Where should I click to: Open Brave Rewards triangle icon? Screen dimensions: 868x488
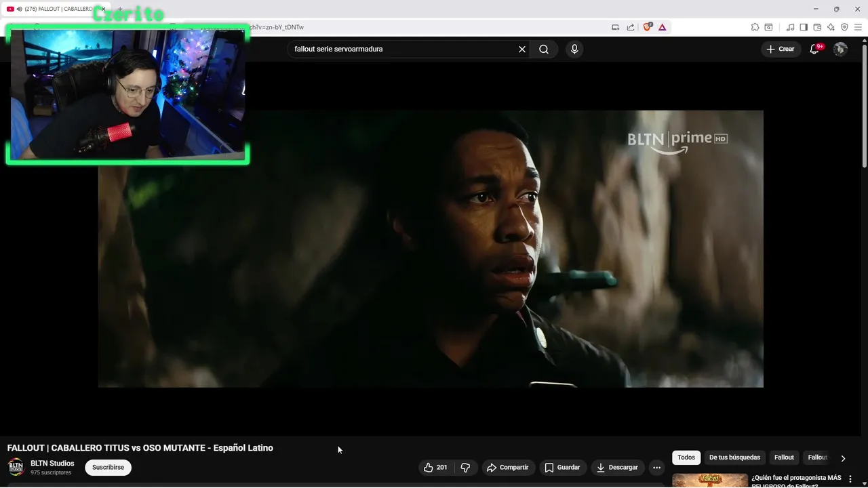click(x=662, y=27)
